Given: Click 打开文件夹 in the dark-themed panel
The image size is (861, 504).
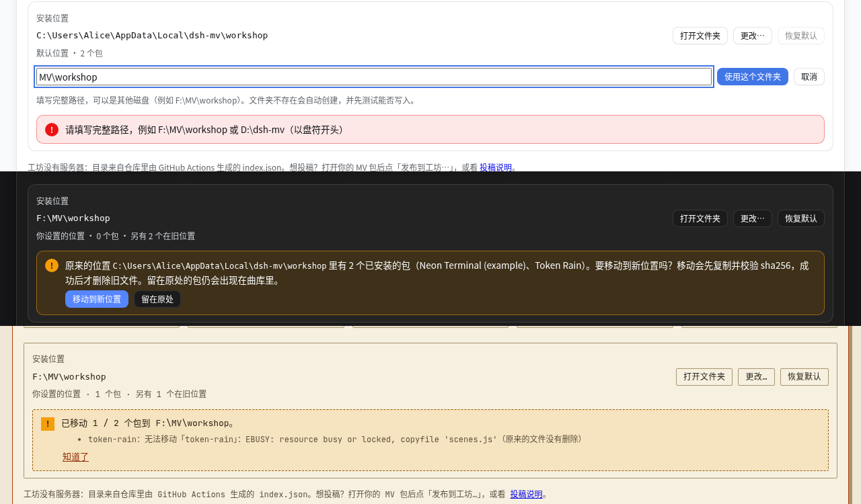Looking at the screenshot, I should (x=700, y=218).
